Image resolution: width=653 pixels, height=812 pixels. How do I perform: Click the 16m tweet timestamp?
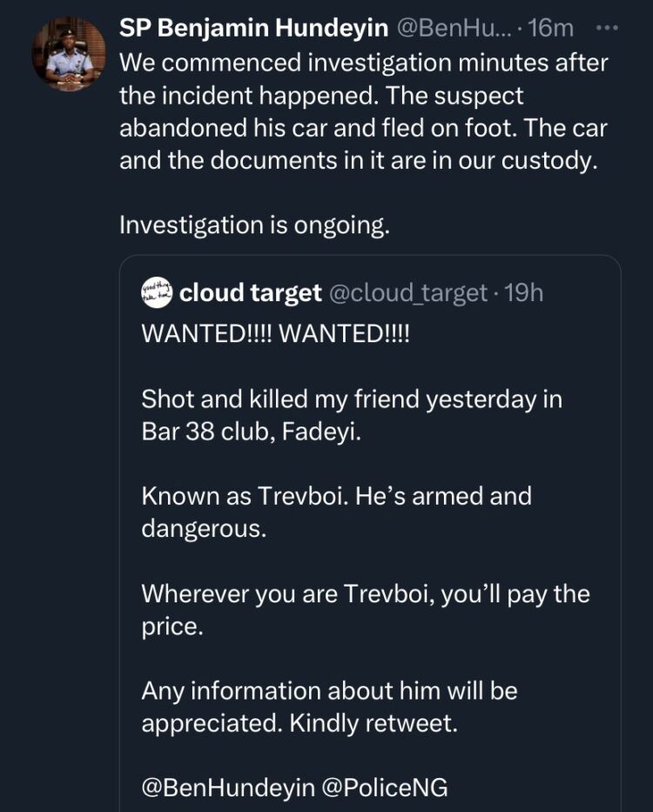[550, 29]
